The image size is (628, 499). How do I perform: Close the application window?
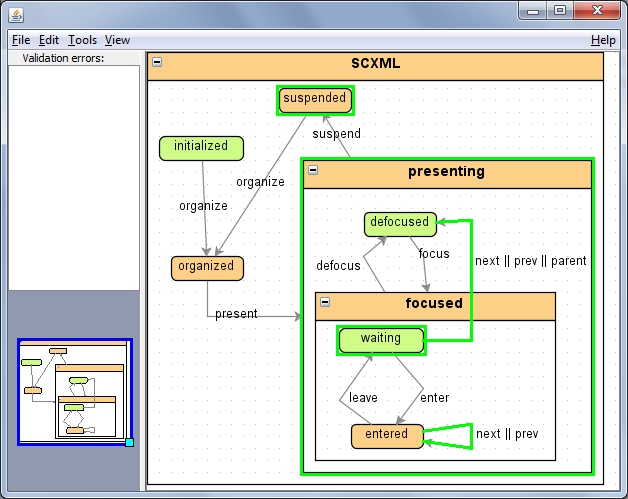[597, 10]
